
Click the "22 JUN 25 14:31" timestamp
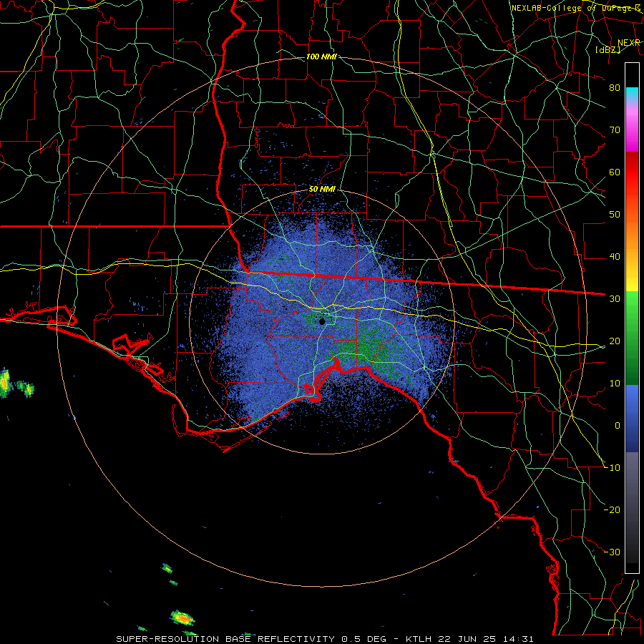[x=485, y=639]
